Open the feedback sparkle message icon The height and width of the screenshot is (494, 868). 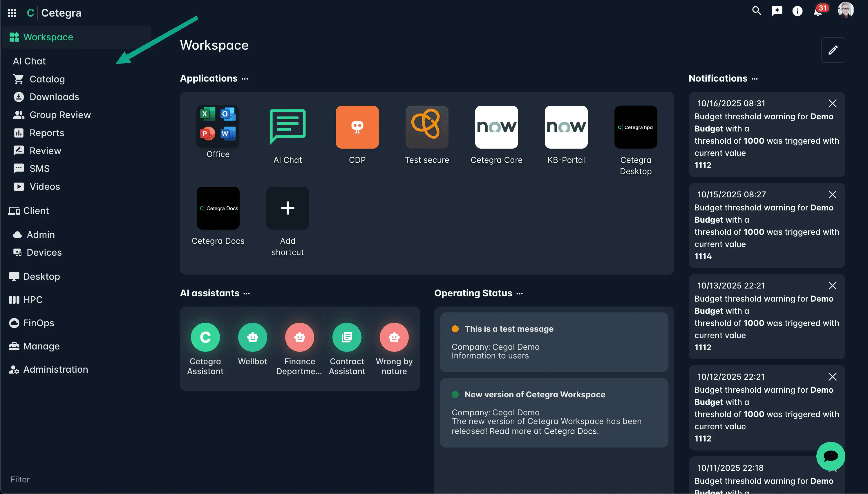777,11
